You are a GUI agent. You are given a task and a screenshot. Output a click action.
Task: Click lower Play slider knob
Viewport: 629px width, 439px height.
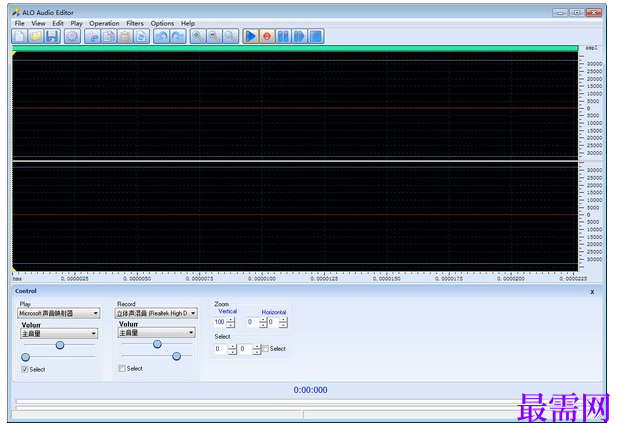coord(25,357)
